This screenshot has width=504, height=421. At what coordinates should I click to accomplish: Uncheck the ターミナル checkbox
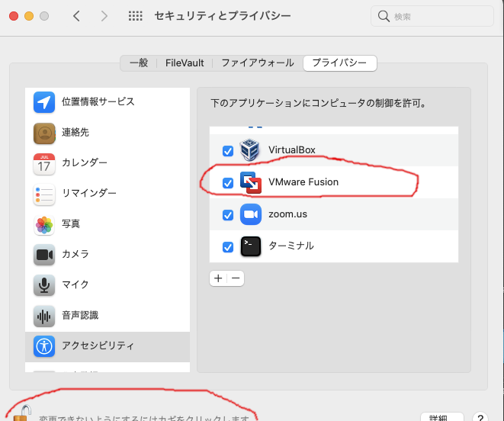click(228, 247)
